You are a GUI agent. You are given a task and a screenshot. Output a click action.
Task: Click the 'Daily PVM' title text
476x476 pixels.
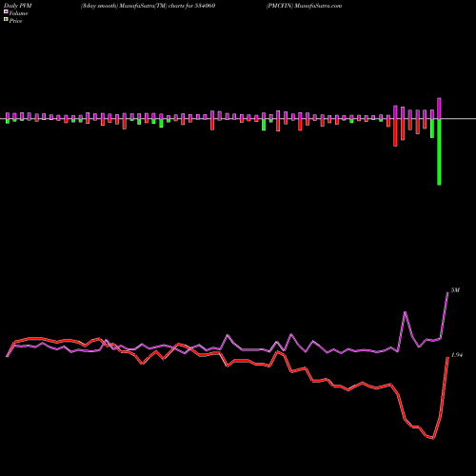click(x=18, y=6)
